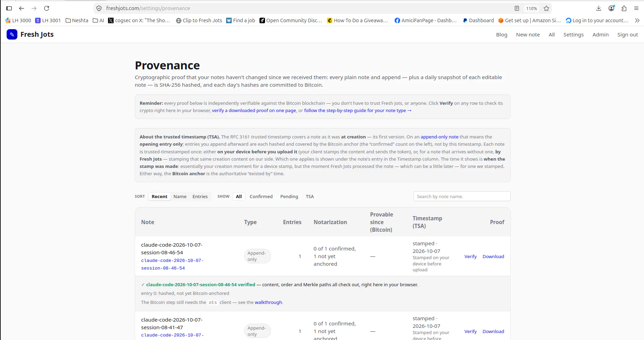Verify the session-08-41-47 note
Screen dimensions: 644x340
pyautogui.click(x=470, y=331)
